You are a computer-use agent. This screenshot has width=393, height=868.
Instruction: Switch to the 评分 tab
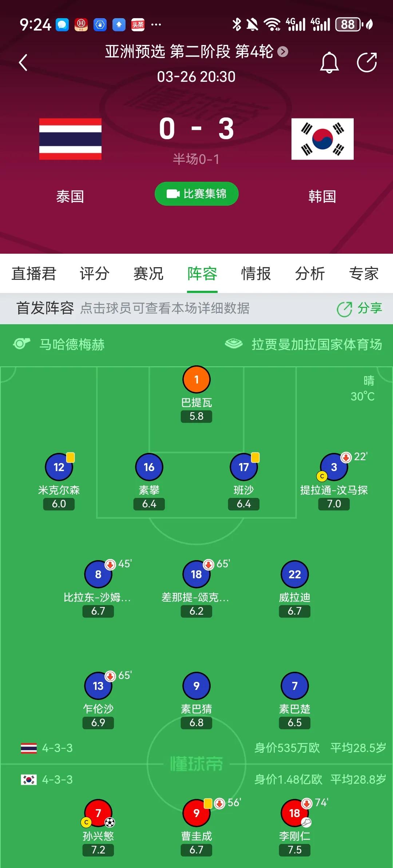click(95, 274)
